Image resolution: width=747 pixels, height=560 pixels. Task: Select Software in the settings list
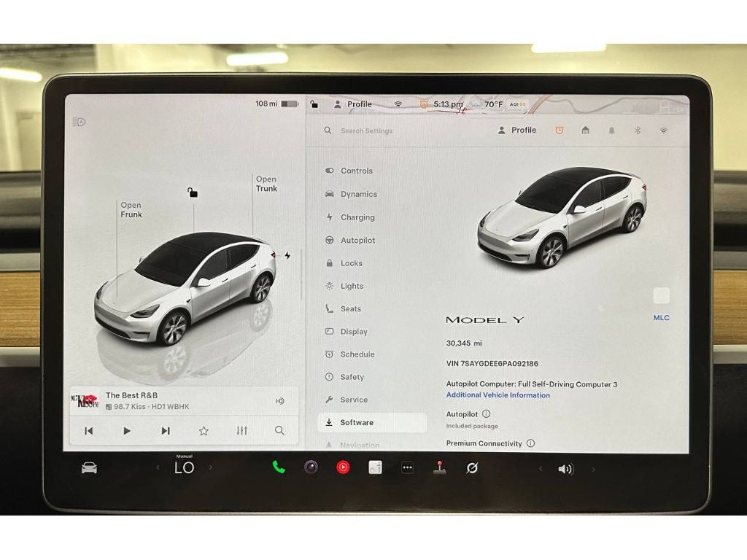(372, 422)
